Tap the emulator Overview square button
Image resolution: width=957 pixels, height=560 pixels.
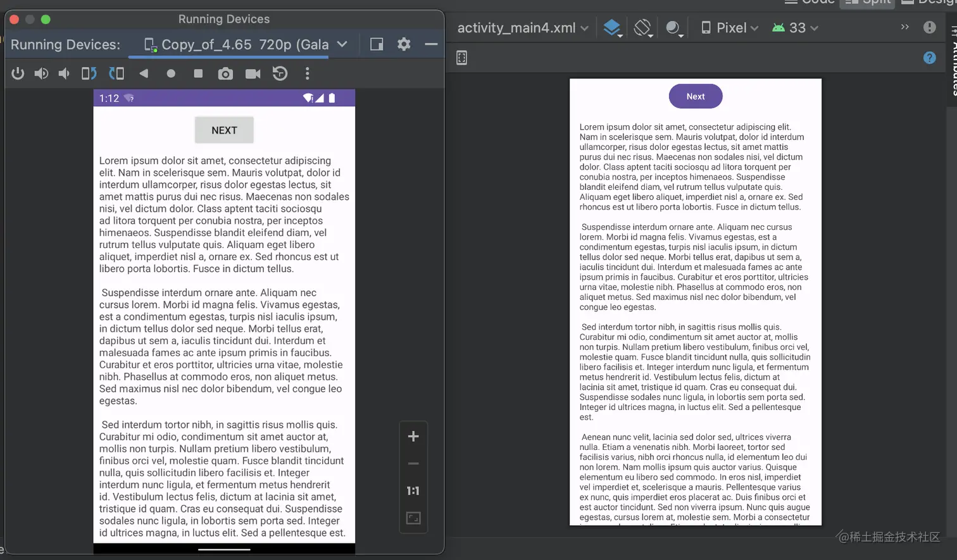coord(198,73)
